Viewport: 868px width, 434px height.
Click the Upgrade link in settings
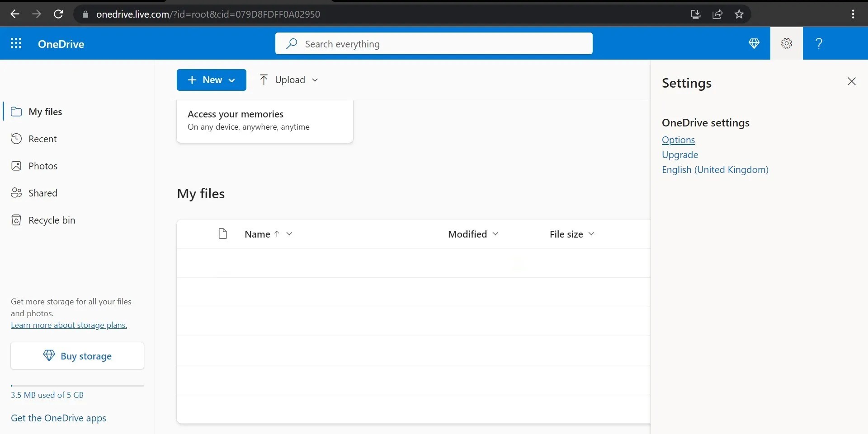pyautogui.click(x=680, y=155)
